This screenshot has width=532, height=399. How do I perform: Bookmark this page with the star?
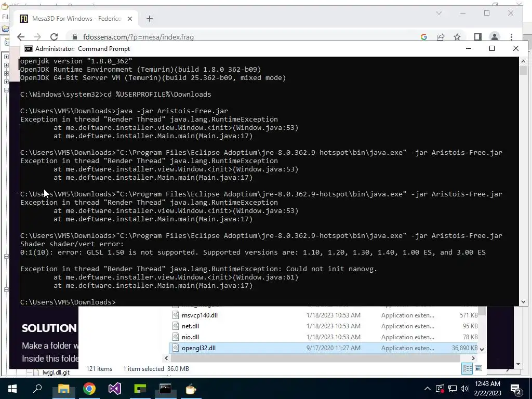(457, 37)
